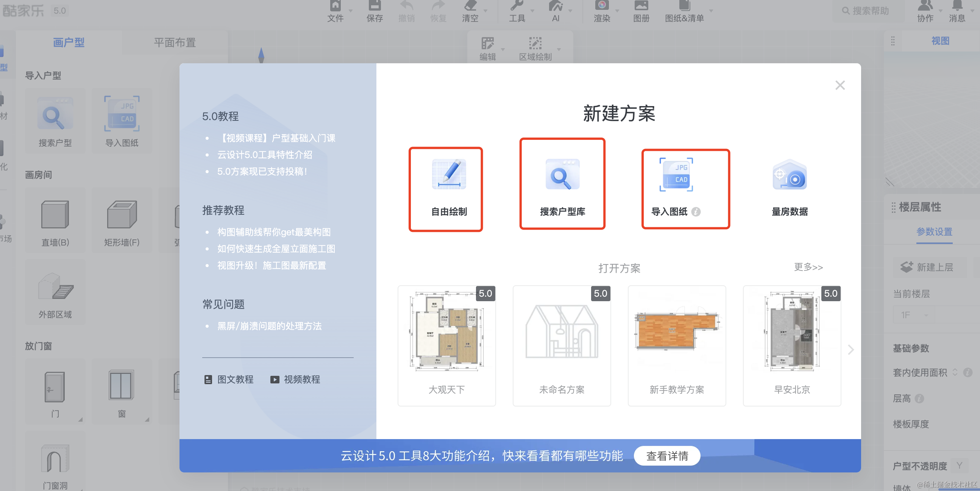Close the 新建方案 dialog
980x491 pixels.
840,85
